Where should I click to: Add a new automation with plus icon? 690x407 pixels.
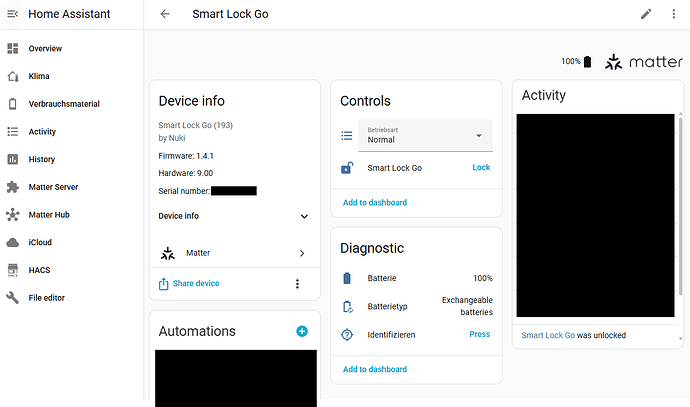point(302,331)
